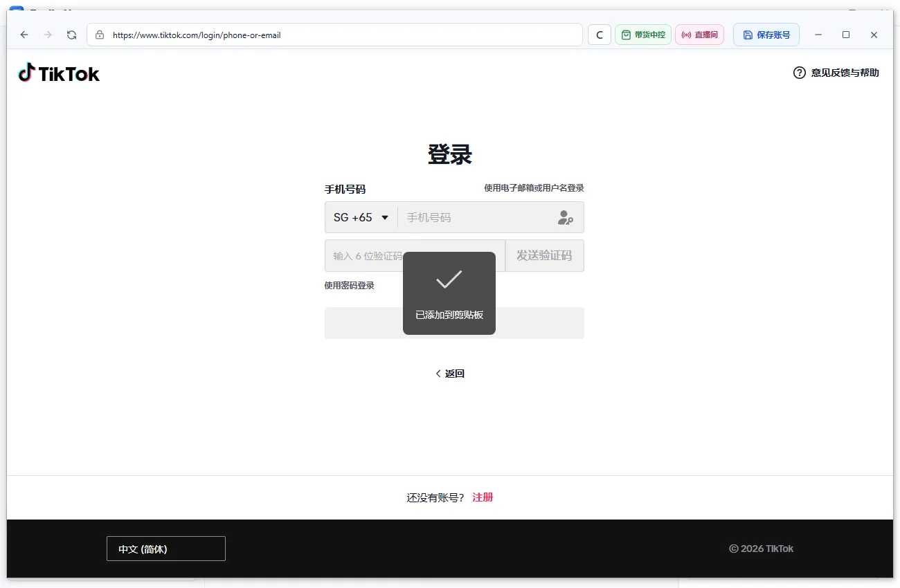
Task: Minimize the browser window
Action: click(818, 35)
